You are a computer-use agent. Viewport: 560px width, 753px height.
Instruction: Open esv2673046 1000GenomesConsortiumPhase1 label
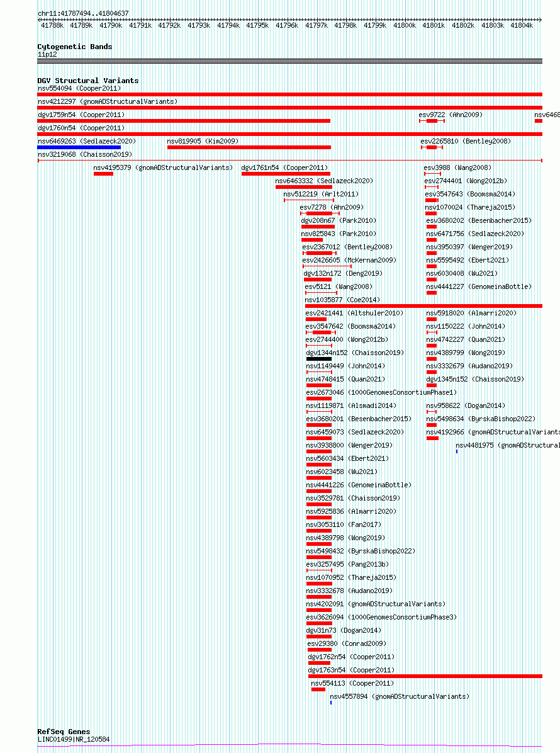point(381,392)
